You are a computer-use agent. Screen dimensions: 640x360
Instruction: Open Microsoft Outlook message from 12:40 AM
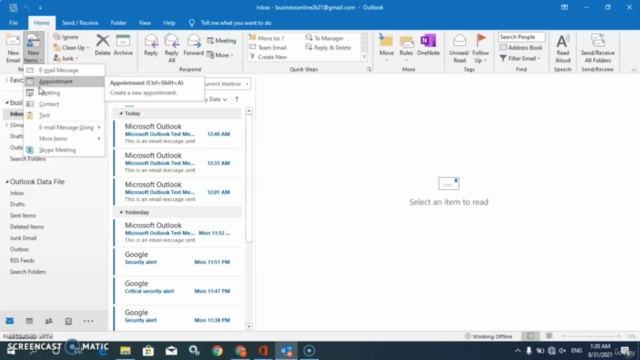pos(178,133)
